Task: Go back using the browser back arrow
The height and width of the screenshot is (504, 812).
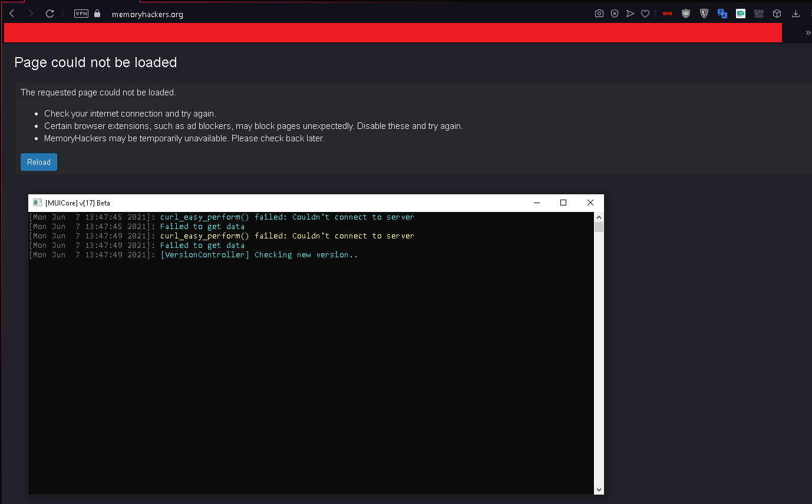Action: tap(12, 14)
